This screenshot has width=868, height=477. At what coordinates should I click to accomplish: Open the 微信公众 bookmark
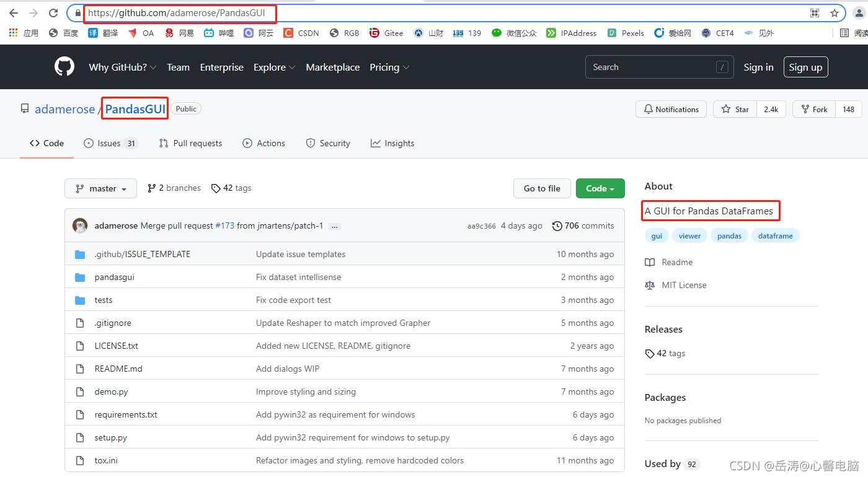click(514, 33)
